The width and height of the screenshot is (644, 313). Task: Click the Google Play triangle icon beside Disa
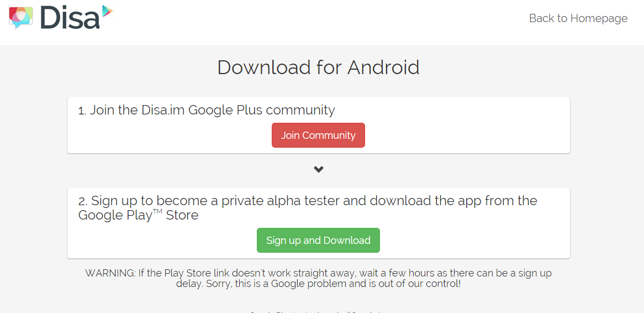click(x=108, y=11)
